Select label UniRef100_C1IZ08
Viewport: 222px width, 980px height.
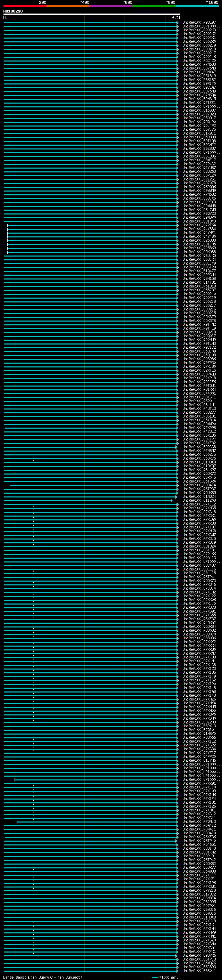point(199,500)
